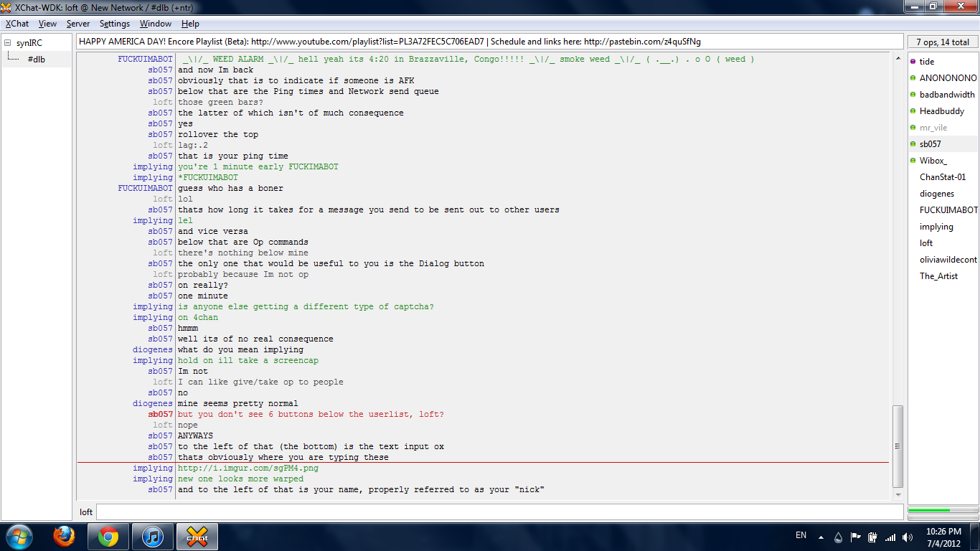Click the i.imgur.com/sgPM4.png link
The height and width of the screenshot is (551, 980).
(248, 468)
